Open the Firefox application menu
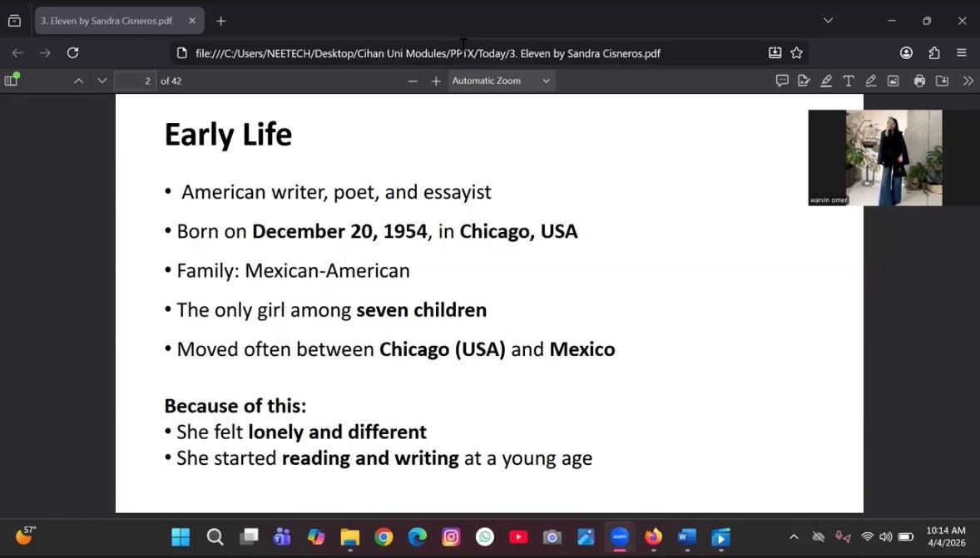This screenshot has width=980, height=558. pos(962,53)
